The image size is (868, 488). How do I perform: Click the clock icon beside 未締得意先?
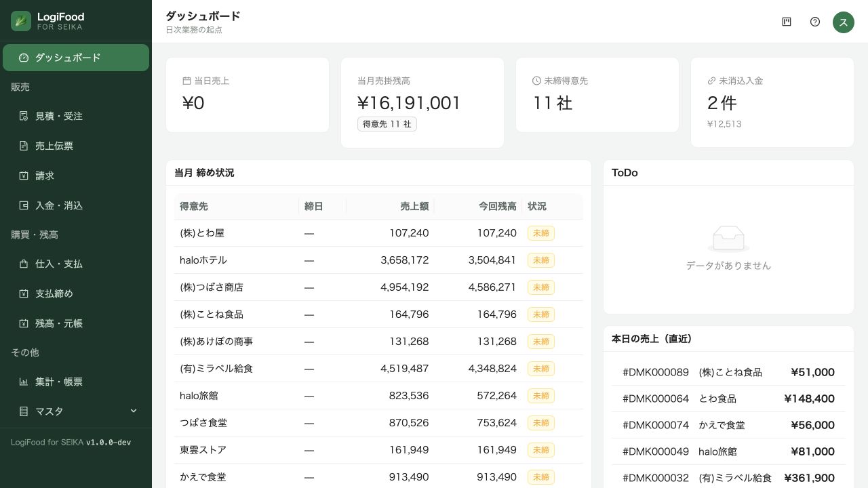click(x=536, y=81)
